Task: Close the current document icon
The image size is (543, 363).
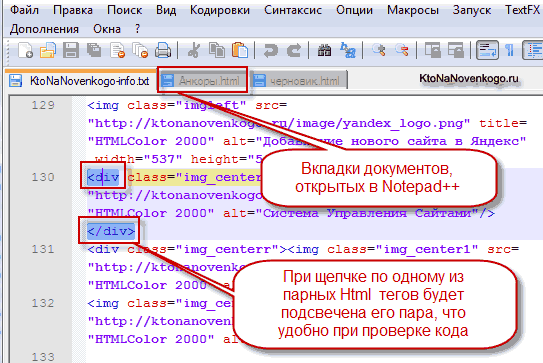Action: (x=117, y=51)
